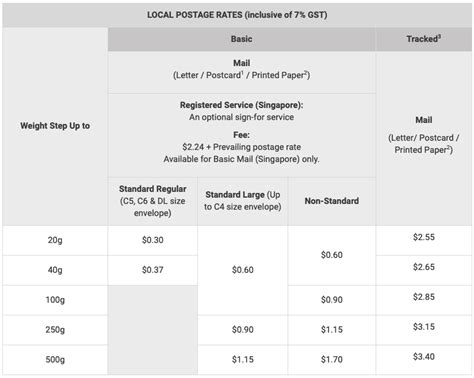Click the $2.85 tracked mail rate
Image resolution: width=474 pixels, height=378 pixels.
click(424, 297)
